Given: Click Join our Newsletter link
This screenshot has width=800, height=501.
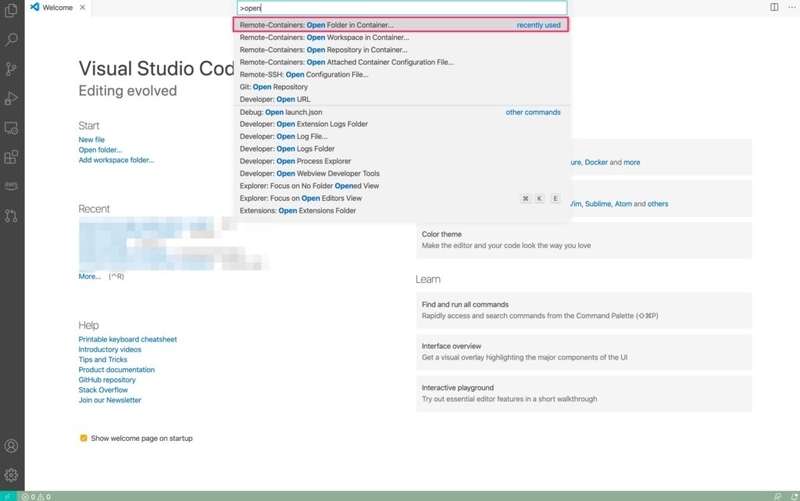Looking at the screenshot, I should click(x=110, y=400).
